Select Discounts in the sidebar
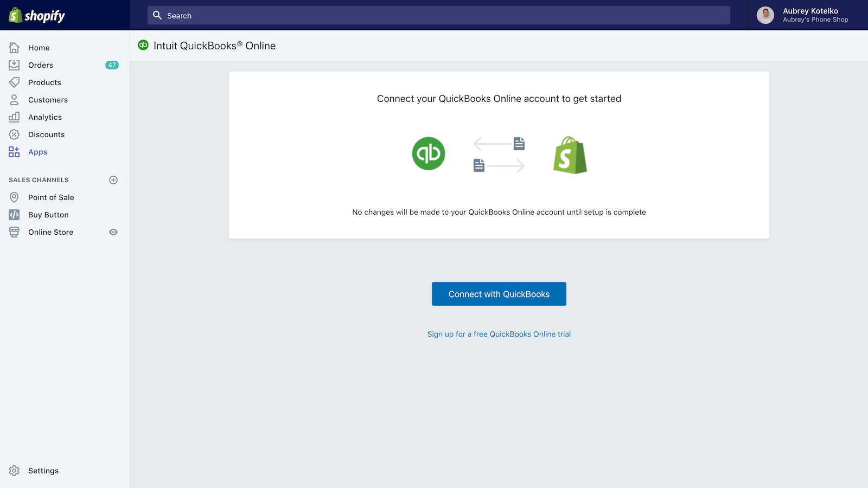Screen dimensions: 868x488 tap(46, 134)
